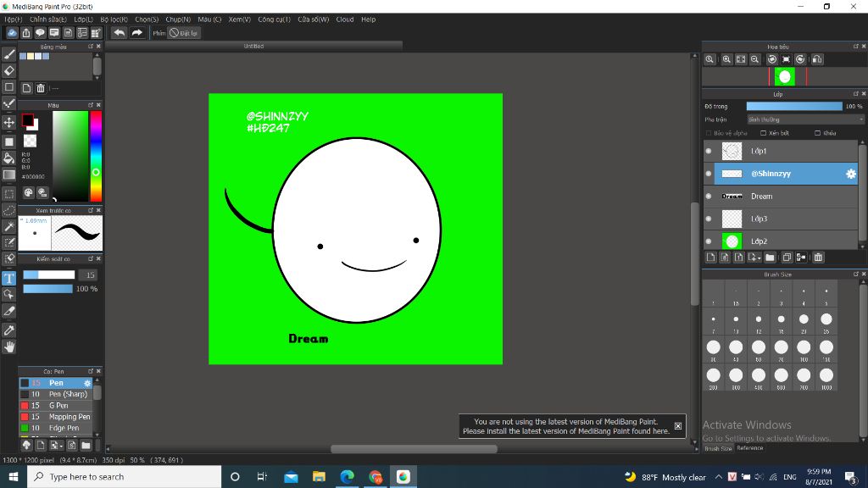The height and width of the screenshot is (488, 868).
Task: Select the Mapping Pen brush
Action: (55, 417)
